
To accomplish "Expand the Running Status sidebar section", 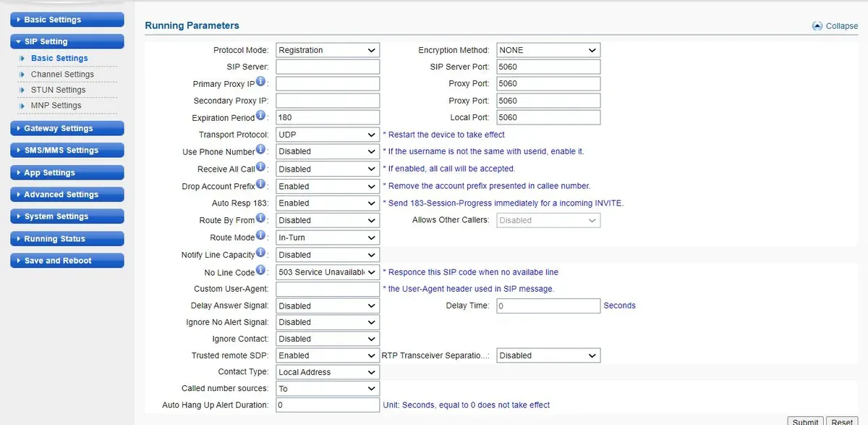I will (x=67, y=238).
